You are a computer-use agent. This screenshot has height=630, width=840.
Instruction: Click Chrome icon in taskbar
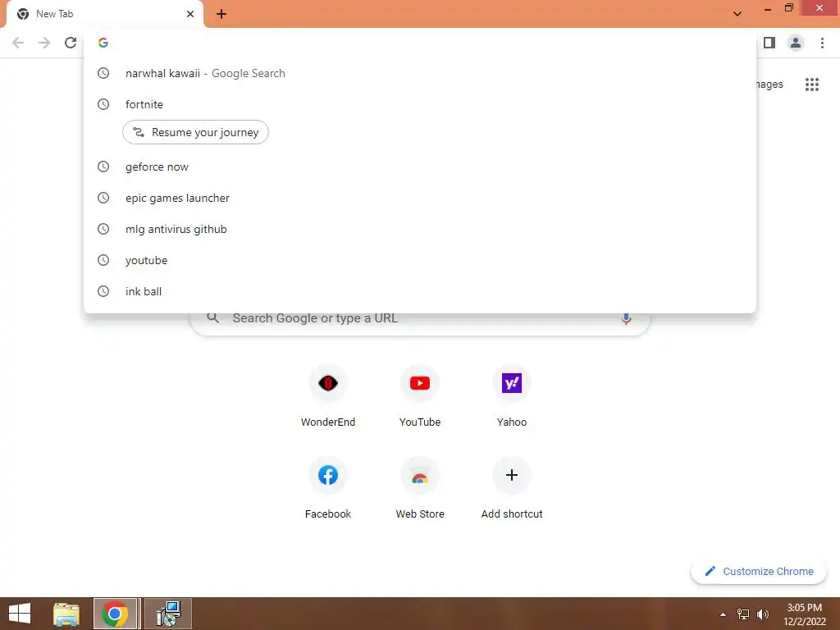114,614
